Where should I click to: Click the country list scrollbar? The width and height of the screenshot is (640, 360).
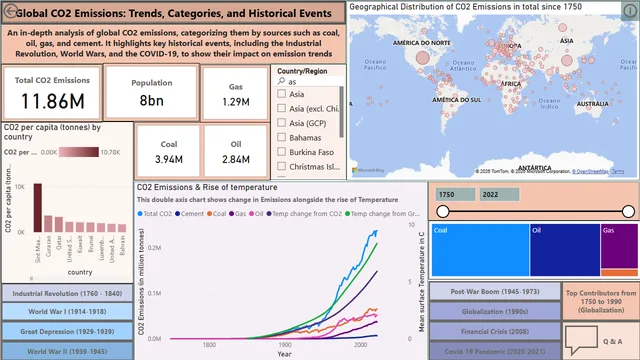pos(341,112)
